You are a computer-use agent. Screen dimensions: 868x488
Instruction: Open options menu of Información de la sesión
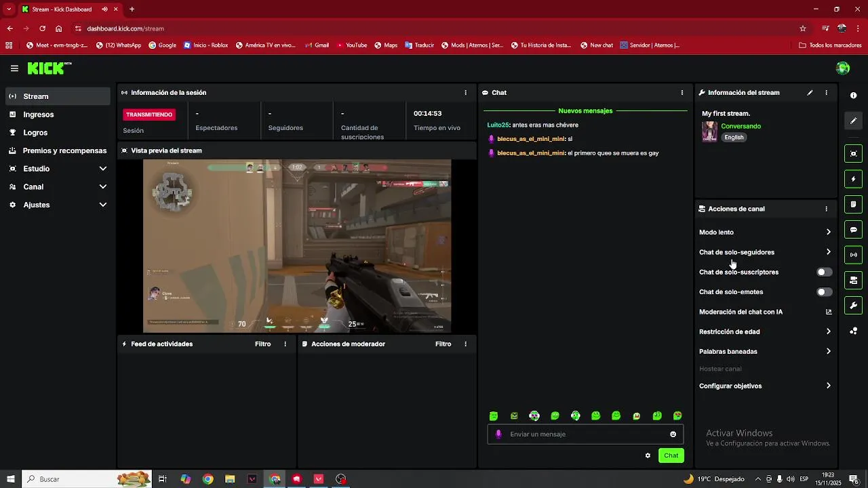[x=465, y=93]
